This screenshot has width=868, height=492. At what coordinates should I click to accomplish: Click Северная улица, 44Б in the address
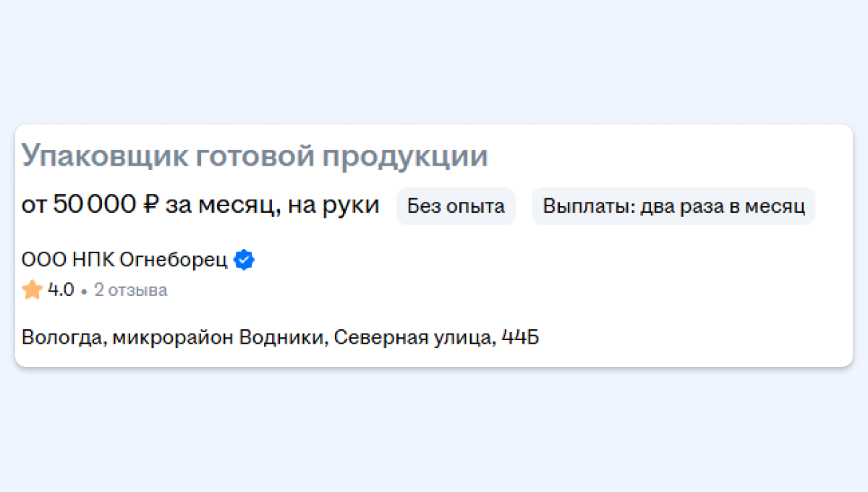438,338
